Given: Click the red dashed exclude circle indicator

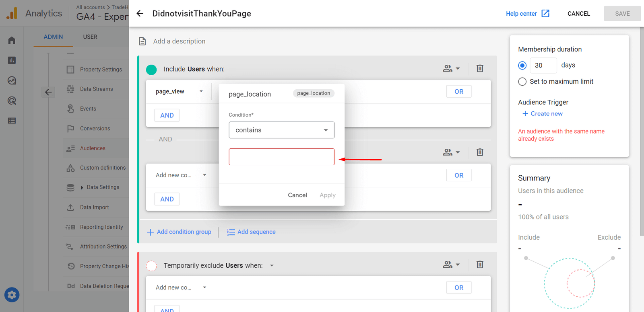Looking at the screenshot, I should click(151, 266).
